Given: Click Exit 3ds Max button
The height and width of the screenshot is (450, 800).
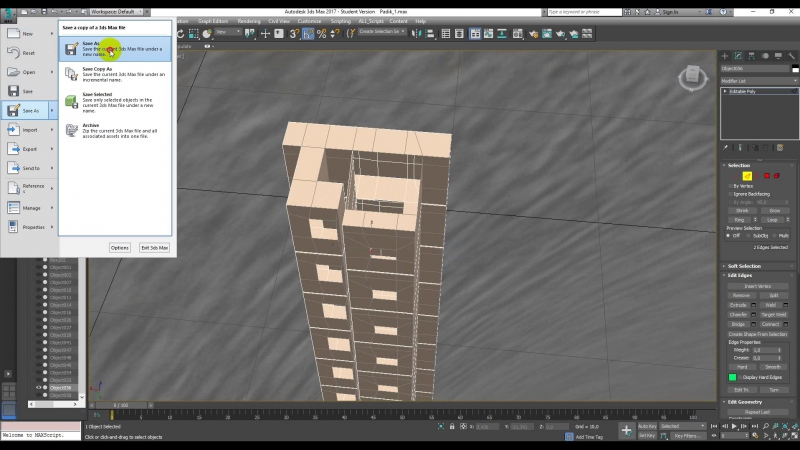Looking at the screenshot, I should (x=155, y=248).
